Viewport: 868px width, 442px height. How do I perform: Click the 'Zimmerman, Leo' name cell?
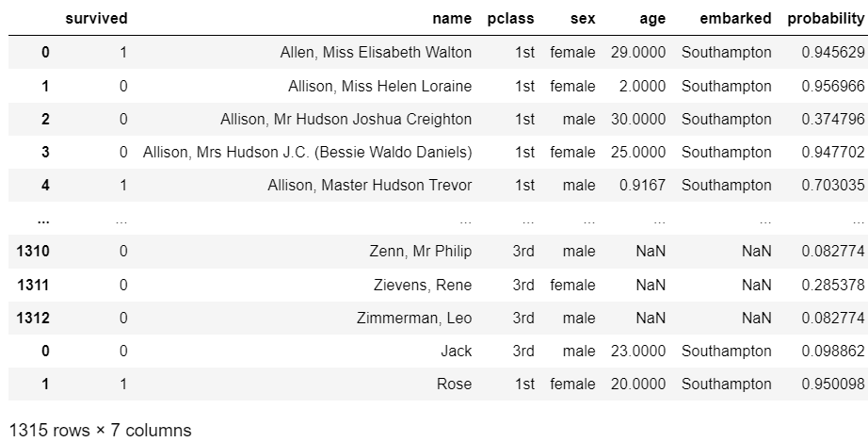point(414,318)
